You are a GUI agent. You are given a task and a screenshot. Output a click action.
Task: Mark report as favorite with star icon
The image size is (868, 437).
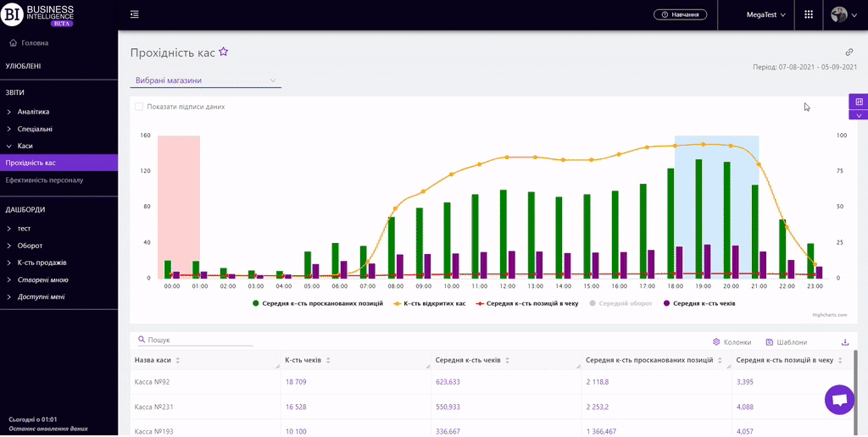point(224,52)
